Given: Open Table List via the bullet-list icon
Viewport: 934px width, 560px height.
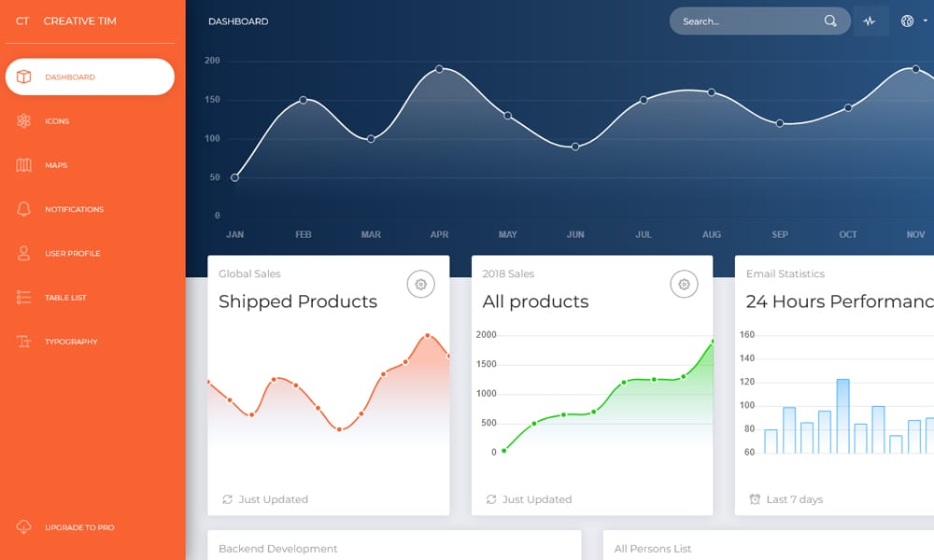Looking at the screenshot, I should pyautogui.click(x=25, y=297).
